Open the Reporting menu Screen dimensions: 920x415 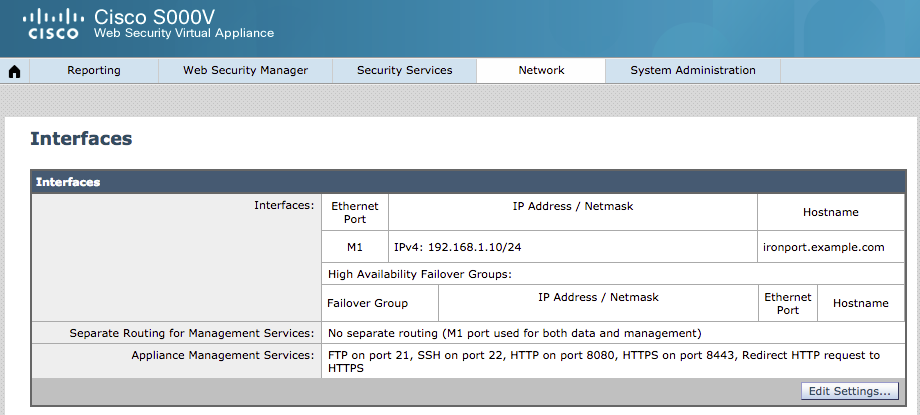(x=94, y=71)
